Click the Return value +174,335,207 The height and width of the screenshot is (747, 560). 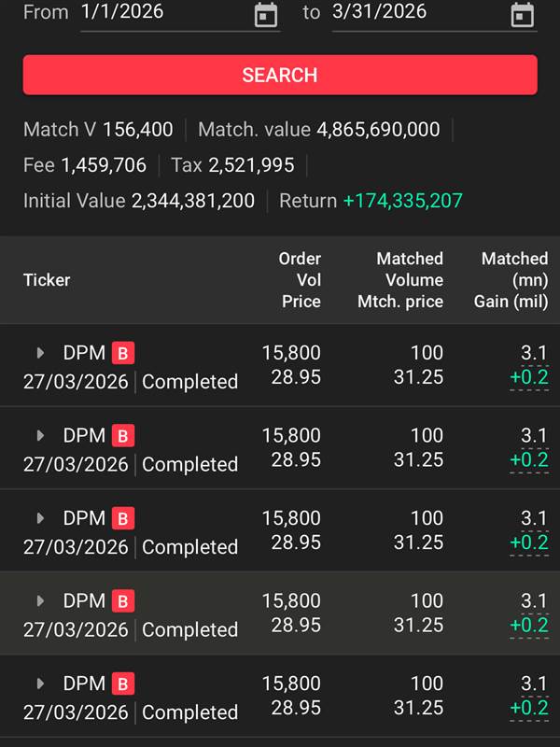(403, 201)
